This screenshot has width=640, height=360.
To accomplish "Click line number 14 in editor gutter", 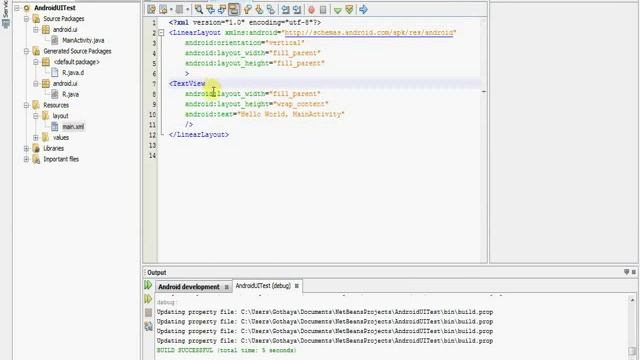I will (x=152, y=156).
